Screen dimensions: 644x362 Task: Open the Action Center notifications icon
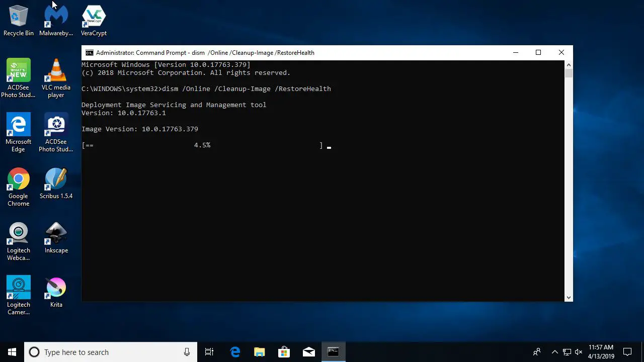click(x=627, y=352)
